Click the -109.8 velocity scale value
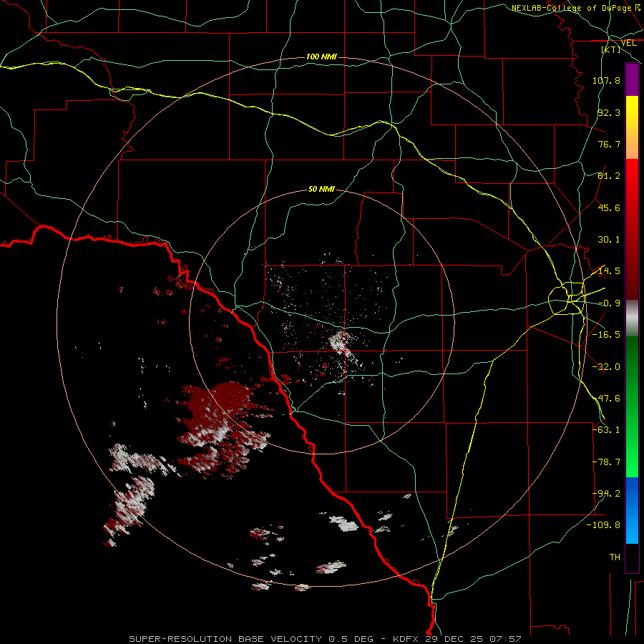Image resolution: width=644 pixels, height=644 pixels. [603, 525]
